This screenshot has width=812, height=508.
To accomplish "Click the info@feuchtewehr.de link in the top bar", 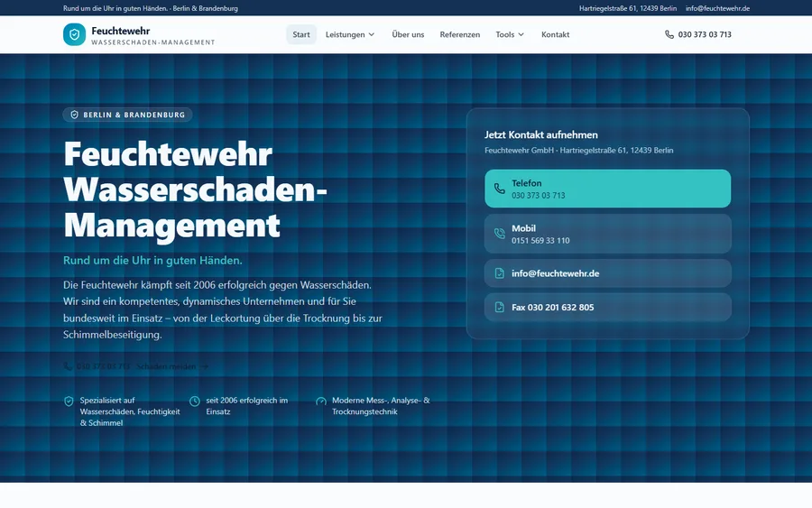I will pos(717,8).
